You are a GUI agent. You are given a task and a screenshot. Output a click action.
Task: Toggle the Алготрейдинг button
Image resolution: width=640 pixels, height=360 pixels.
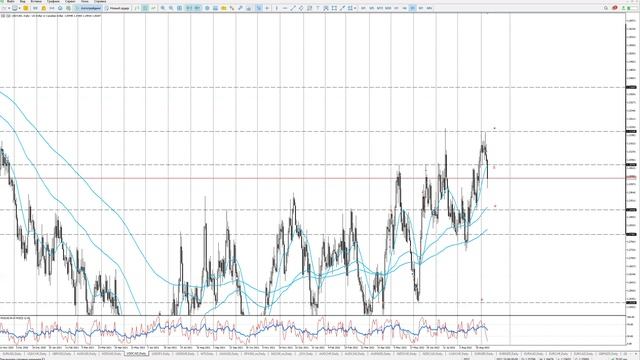coord(87,8)
